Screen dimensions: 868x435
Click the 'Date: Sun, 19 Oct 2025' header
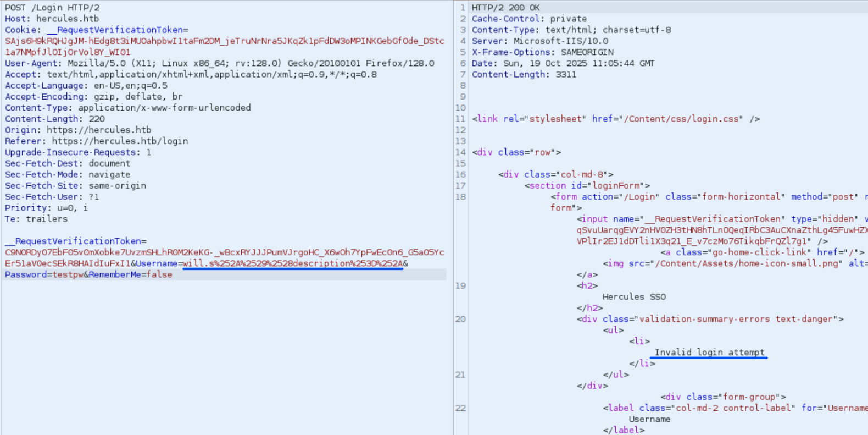(563, 63)
